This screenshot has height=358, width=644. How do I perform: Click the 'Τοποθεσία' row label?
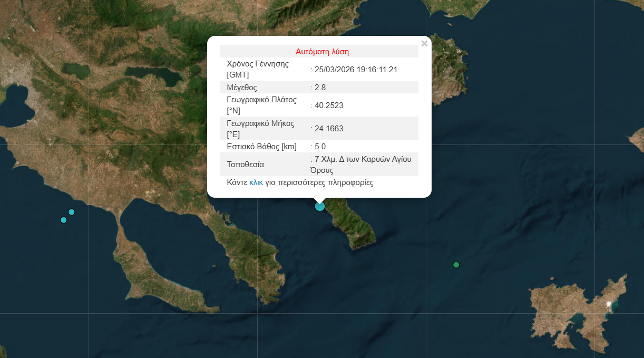(246, 165)
